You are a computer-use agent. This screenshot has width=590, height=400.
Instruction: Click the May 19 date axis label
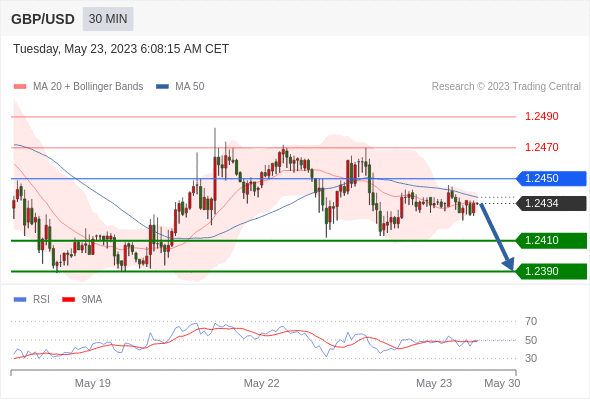coord(93,383)
